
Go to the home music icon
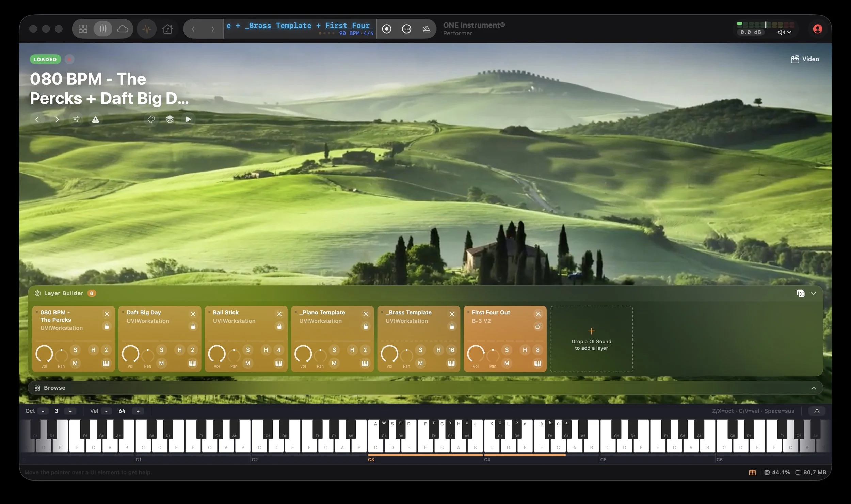[167, 29]
